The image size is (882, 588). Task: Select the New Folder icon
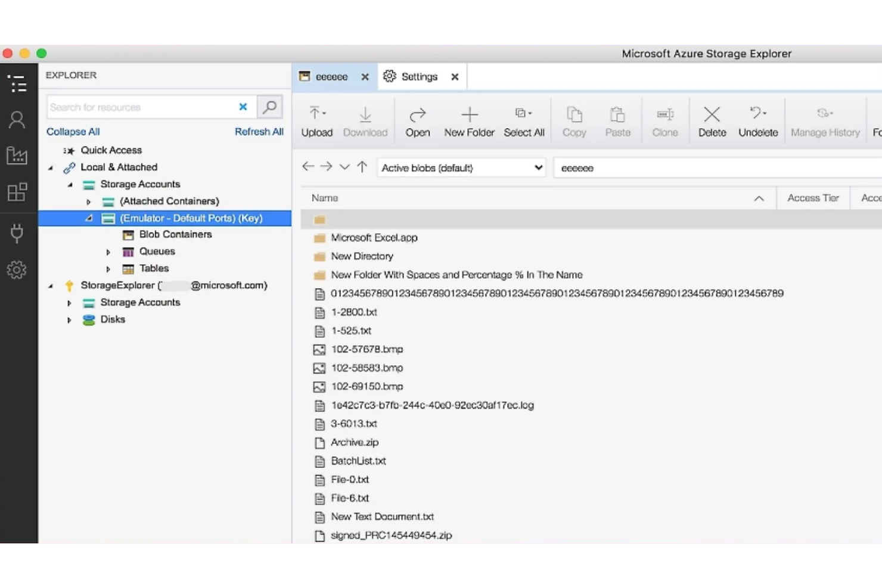click(x=469, y=120)
